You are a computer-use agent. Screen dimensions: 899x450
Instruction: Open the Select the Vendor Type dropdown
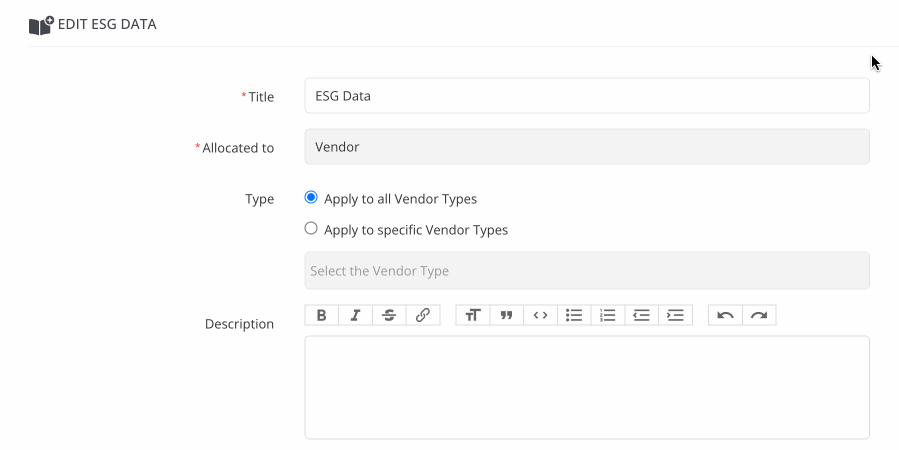pos(586,271)
